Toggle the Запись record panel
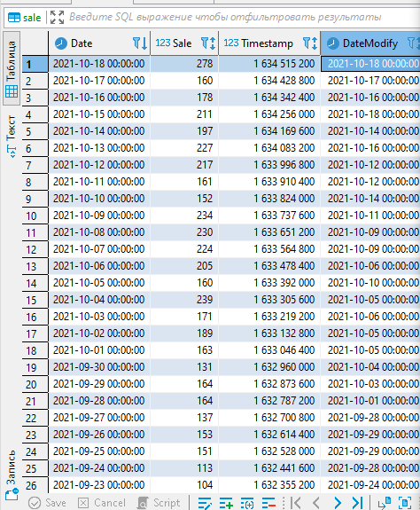Viewport: 420px width, 510px height. (x=12, y=475)
